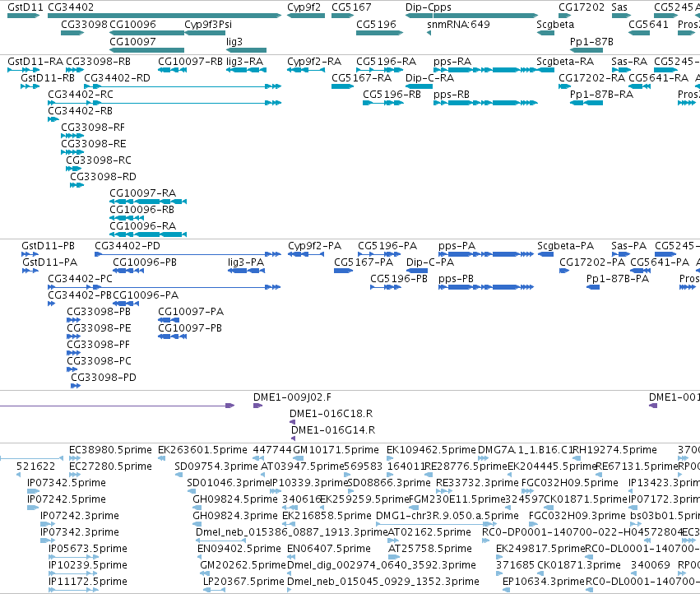700x594 pixels.
Task: Click the Dip-C-PA protein label
Action: click(x=430, y=262)
